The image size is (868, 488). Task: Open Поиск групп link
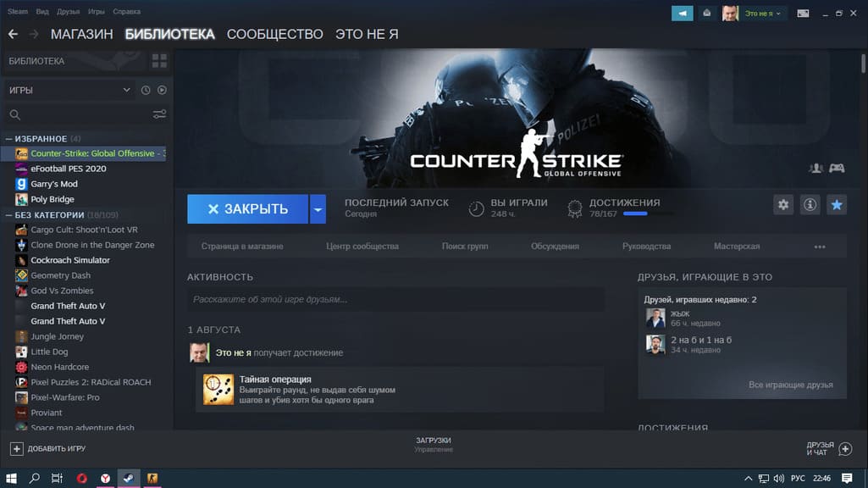coord(465,247)
